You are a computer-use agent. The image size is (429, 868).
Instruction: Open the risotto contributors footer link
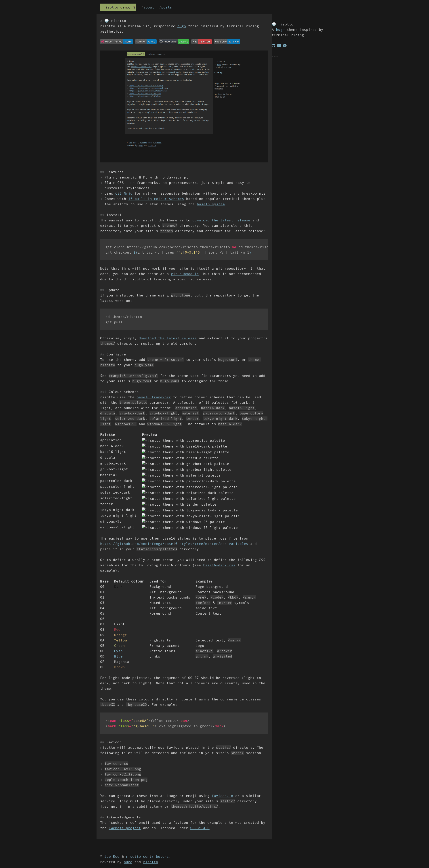tap(147, 857)
